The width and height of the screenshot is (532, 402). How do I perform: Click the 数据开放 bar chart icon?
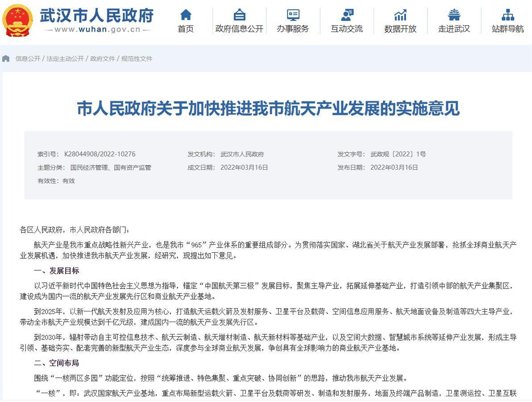click(x=400, y=15)
